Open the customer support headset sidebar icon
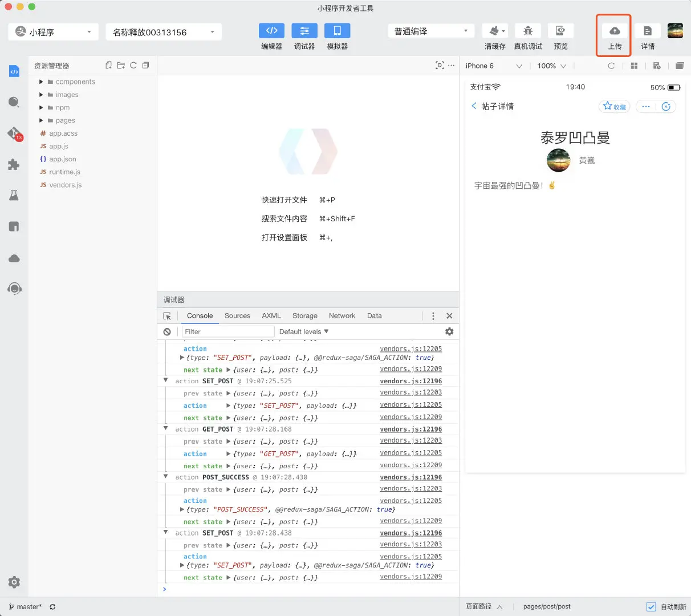 tap(14, 289)
